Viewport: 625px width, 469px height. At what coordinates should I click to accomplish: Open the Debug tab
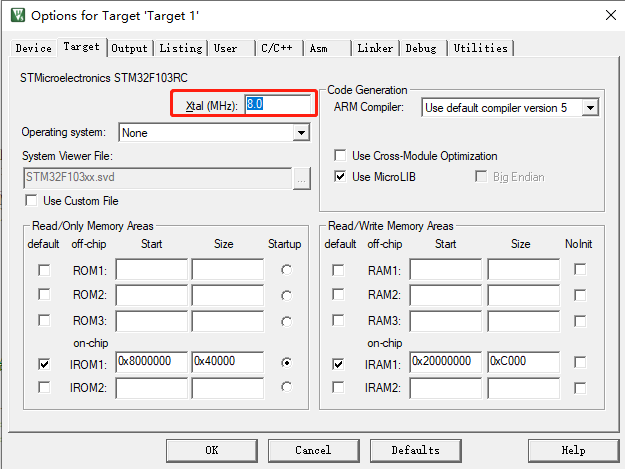click(x=421, y=48)
